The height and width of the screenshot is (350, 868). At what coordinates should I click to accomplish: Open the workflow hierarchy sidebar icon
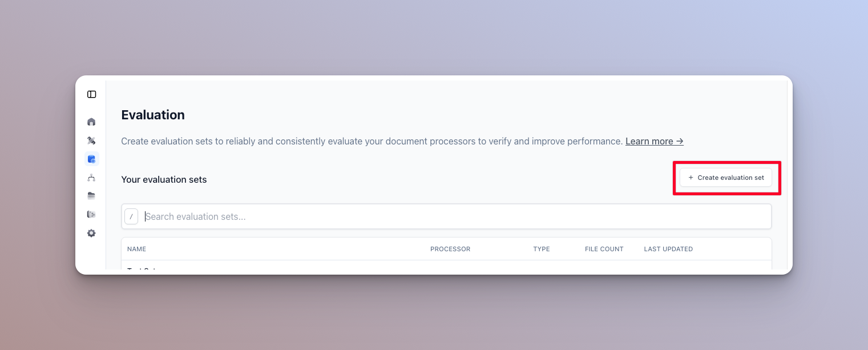[x=91, y=178]
